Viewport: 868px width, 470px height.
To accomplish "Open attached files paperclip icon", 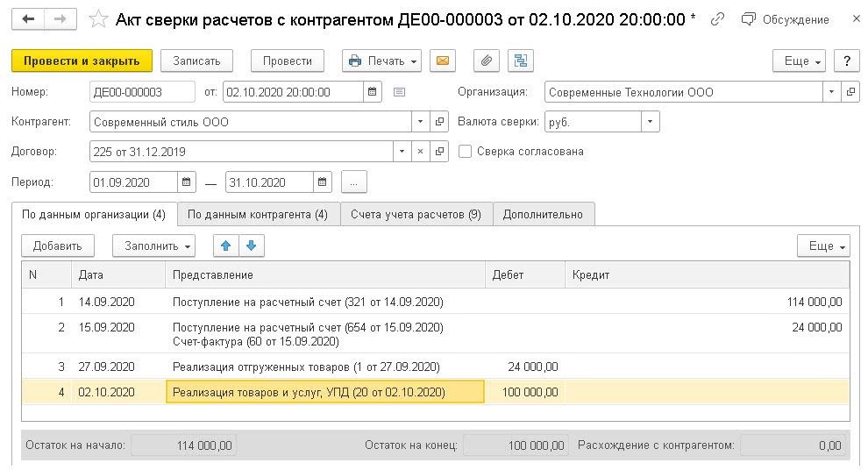I will pos(486,61).
